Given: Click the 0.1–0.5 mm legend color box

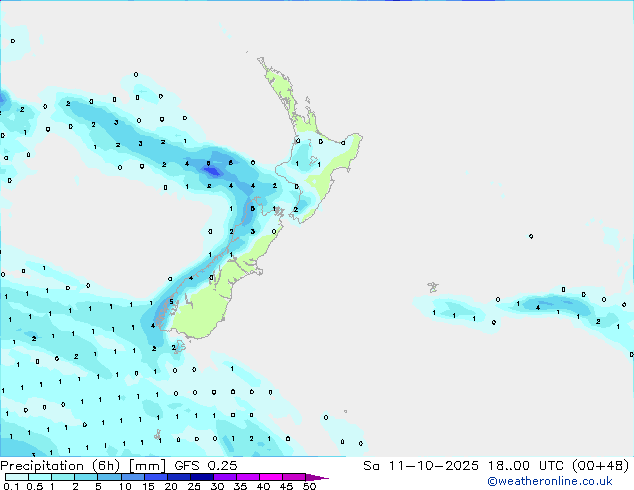Looking at the screenshot, I should point(17,477).
